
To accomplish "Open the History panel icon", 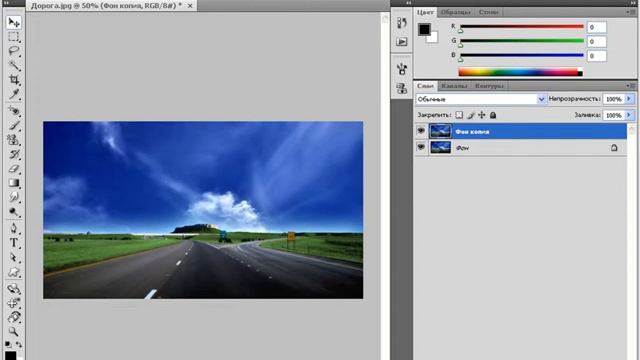I will click(402, 23).
